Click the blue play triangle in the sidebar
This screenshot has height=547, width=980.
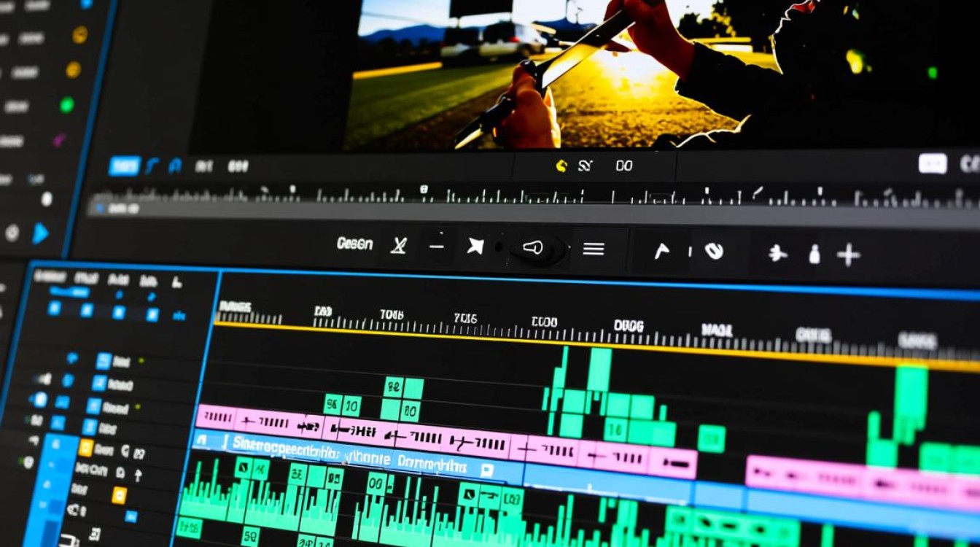(41, 233)
